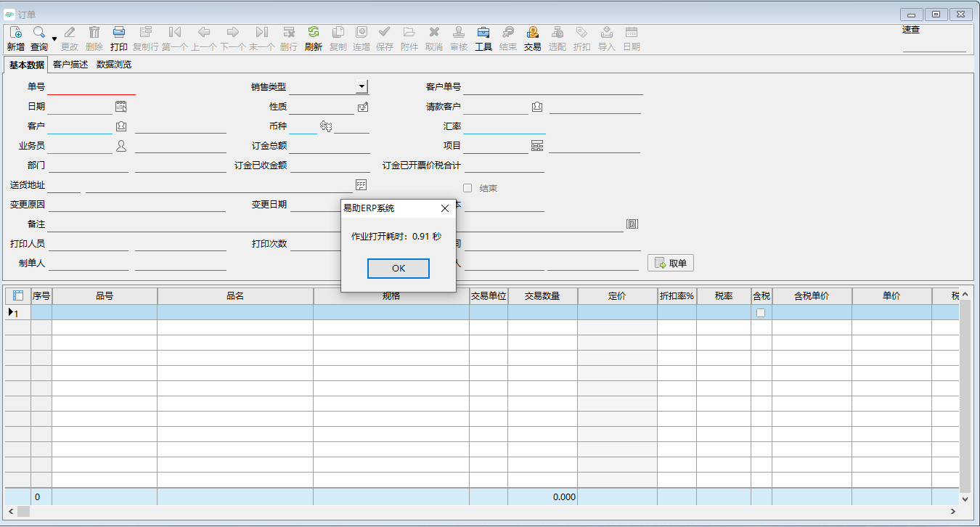Click the 打印 (Print) icon
This screenshot has height=527, width=980.
(x=119, y=32)
